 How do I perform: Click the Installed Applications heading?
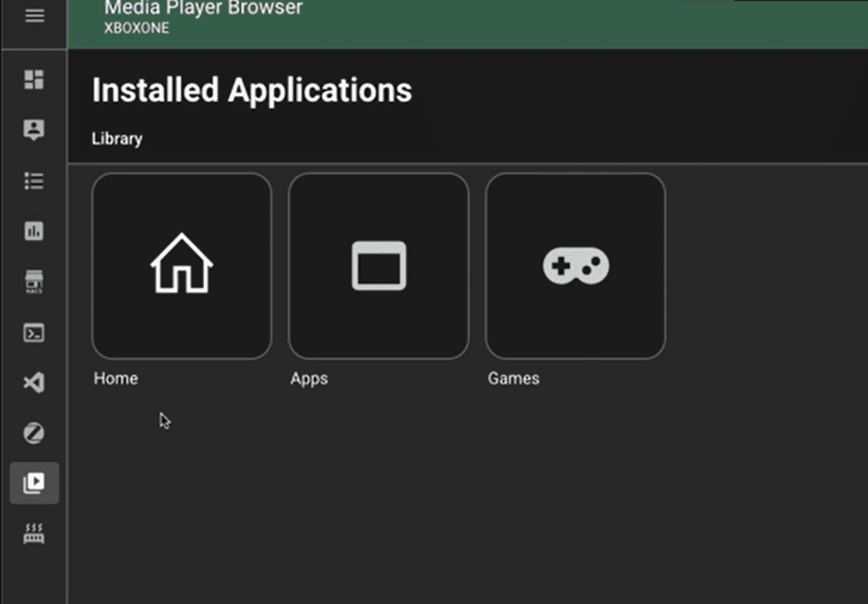[252, 90]
